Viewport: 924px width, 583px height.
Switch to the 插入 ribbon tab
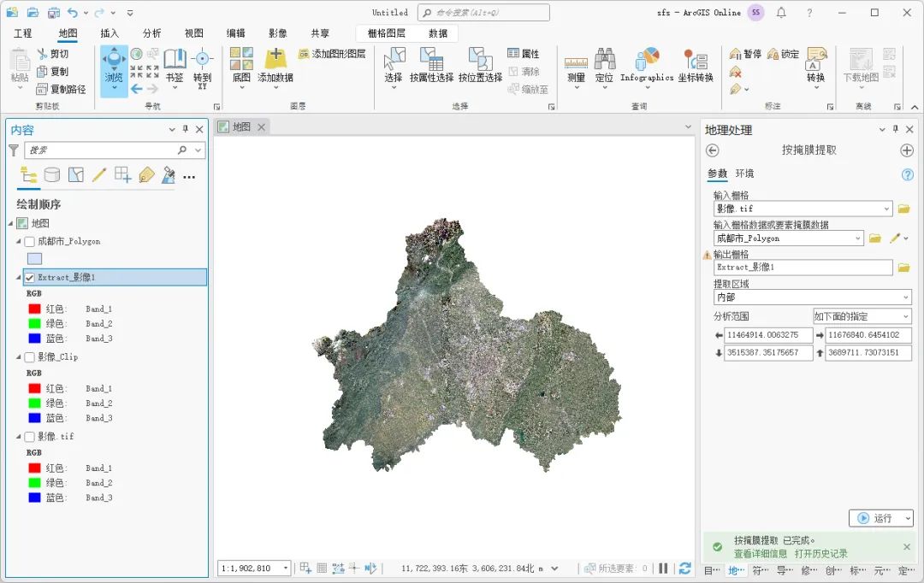[x=110, y=33]
